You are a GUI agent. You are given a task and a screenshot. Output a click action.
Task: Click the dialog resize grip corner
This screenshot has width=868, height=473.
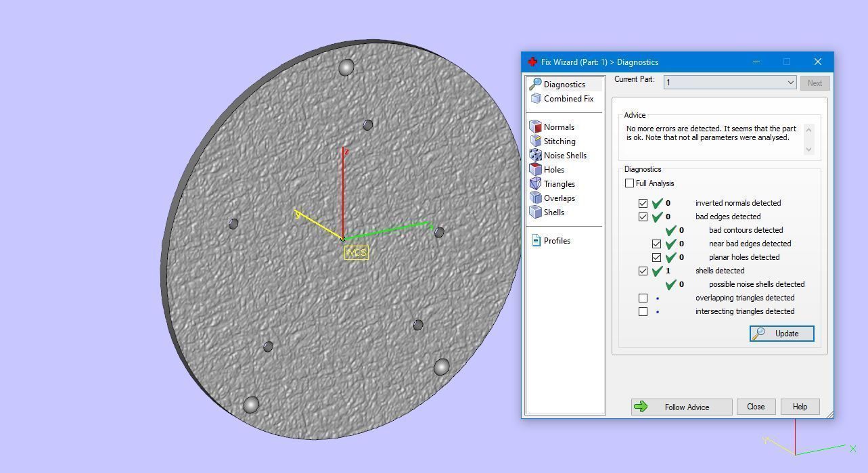click(829, 413)
